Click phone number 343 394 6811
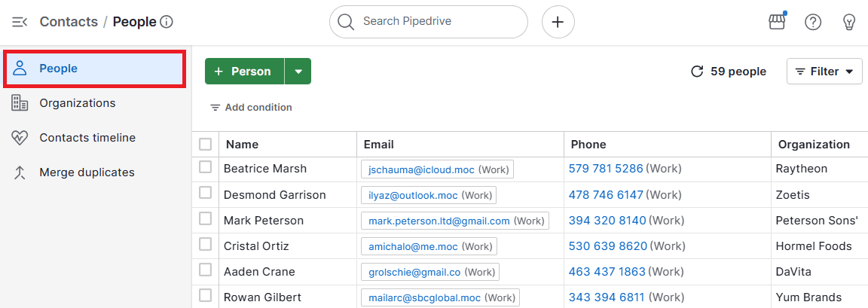 tap(606, 297)
